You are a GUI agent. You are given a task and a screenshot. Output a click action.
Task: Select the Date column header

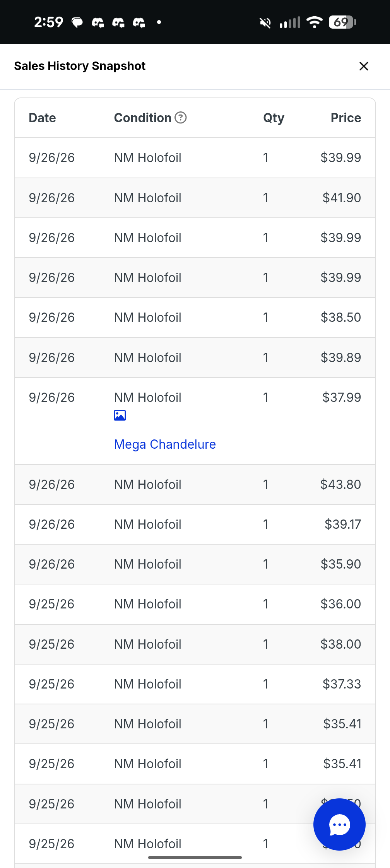pyautogui.click(x=43, y=118)
